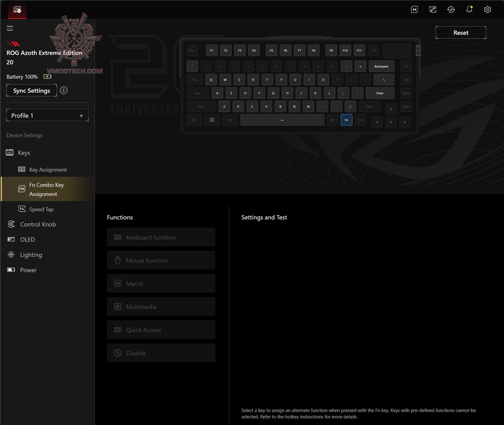Open the Profile 1 dropdown
This screenshot has height=425, width=504.
coord(47,115)
